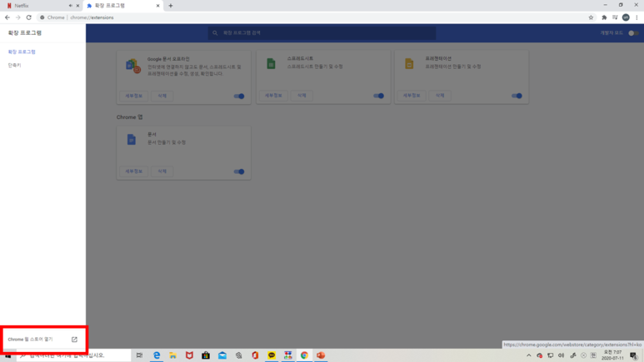This screenshot has height=362, width=644.
Task: Click the yellow 프레젠테이션 icon
Action: pyautogui.click(x=409, y=63)
